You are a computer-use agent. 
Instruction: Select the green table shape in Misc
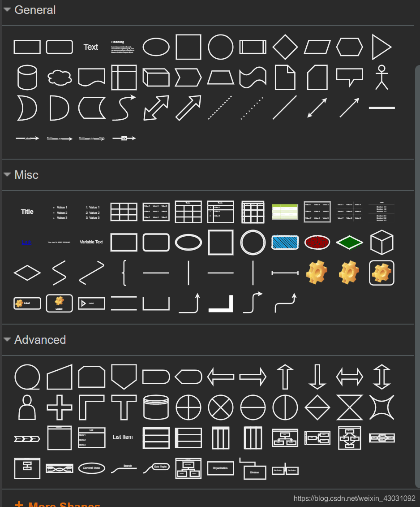pos(285,212)
